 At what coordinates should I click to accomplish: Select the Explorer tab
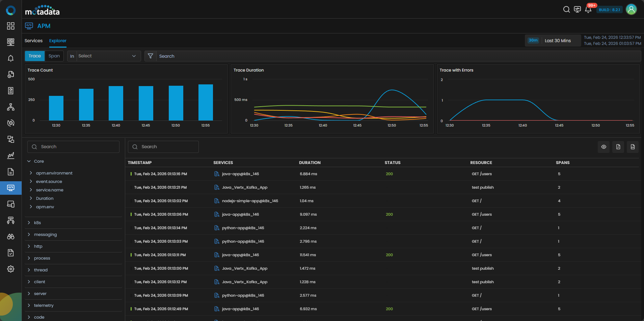(58, 41)
